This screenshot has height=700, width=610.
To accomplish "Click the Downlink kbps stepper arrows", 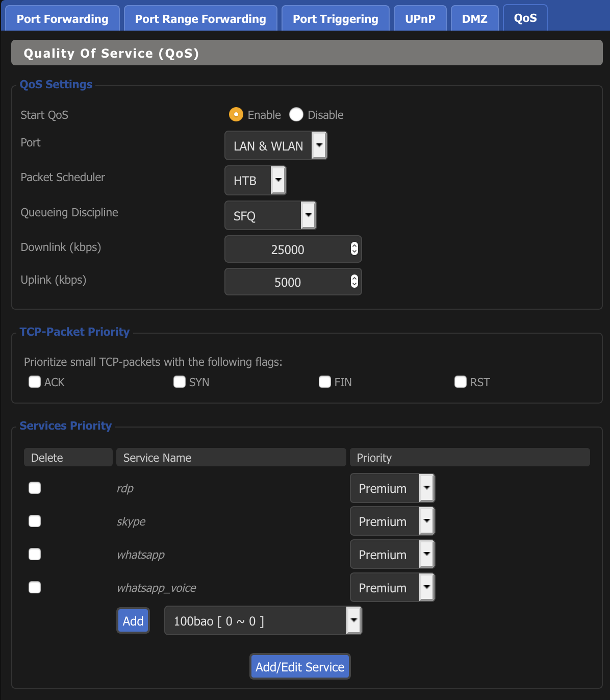I will coord(354,249).
